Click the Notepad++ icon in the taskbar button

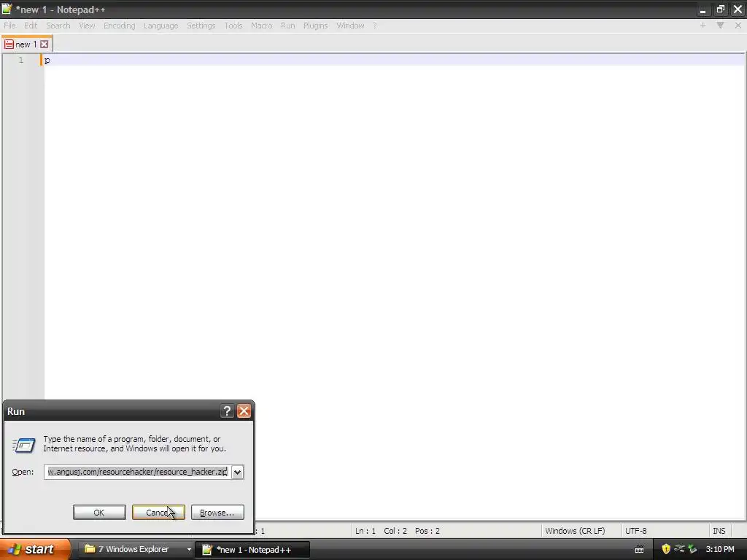[206, 550]
